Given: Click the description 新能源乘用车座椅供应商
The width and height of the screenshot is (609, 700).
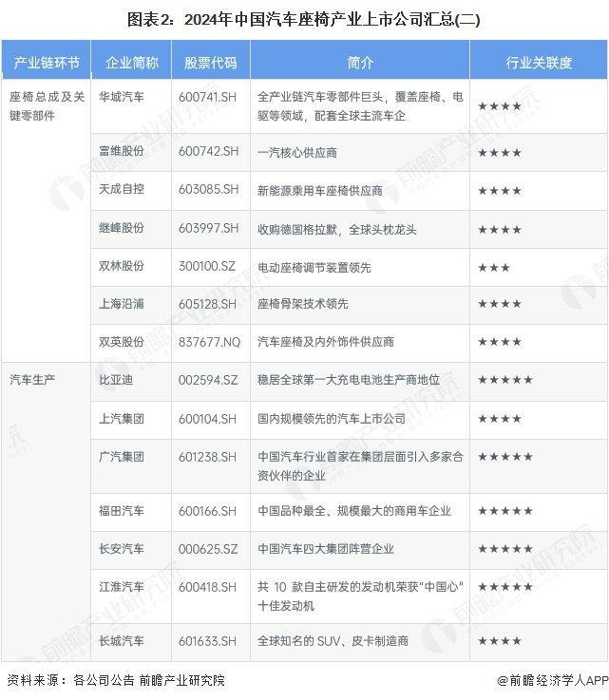Looking at the screenshot, I should 320,191.
